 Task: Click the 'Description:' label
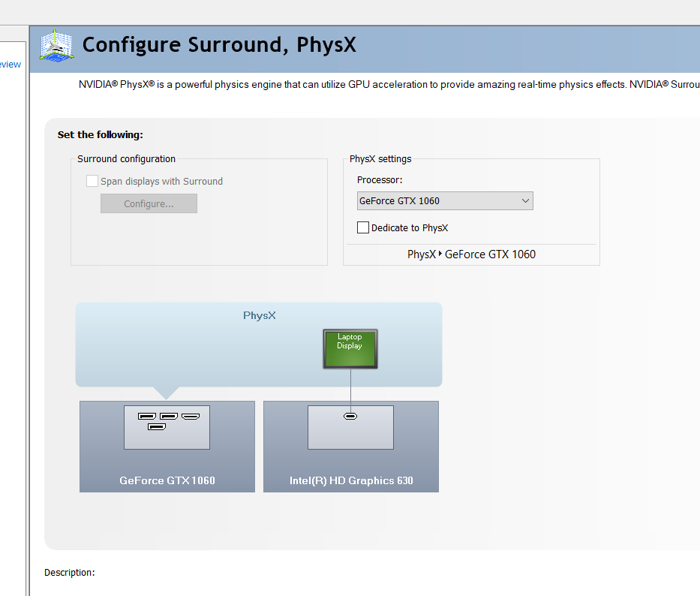coord(70,572)
